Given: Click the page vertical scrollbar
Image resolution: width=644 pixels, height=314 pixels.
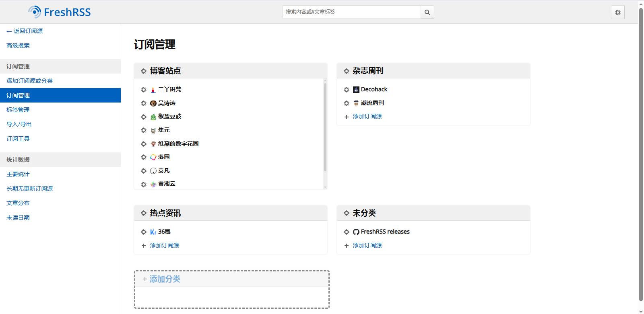Looking at the screenshot, I should (641, 155).
